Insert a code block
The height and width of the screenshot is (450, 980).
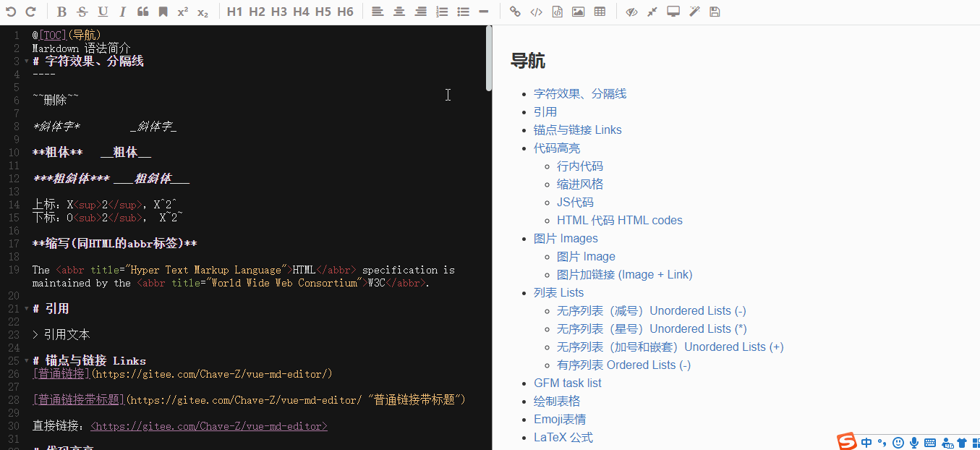(x=557, y=11)
